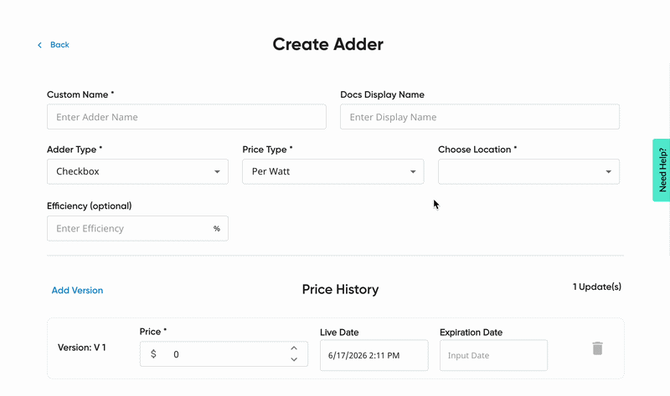Viewport: 670px width, 396px height.
Task: Click the Efficiency (optional) label
Action: [x=89, y=206]
